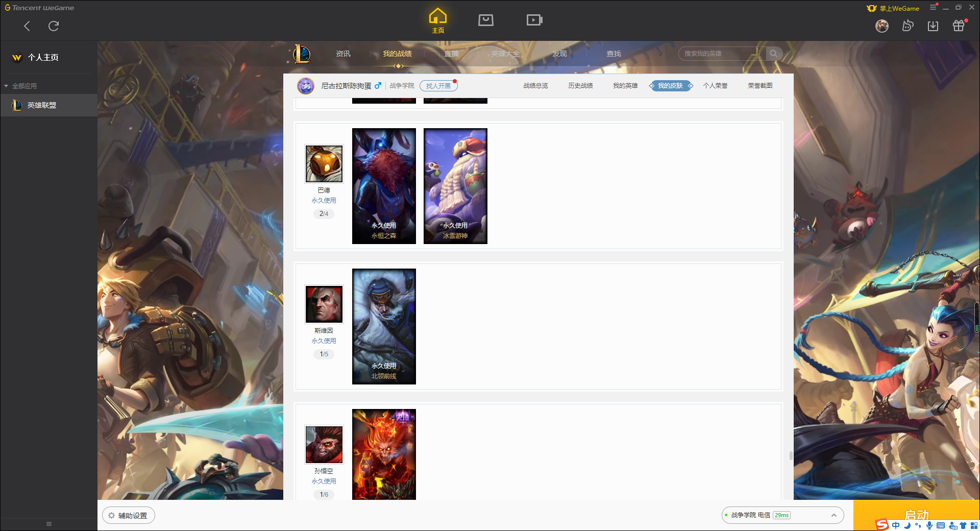Image resolution: width=980 pixels, height=531 pixels.
Task: Open the download manager icon
Action: point(933,26)
